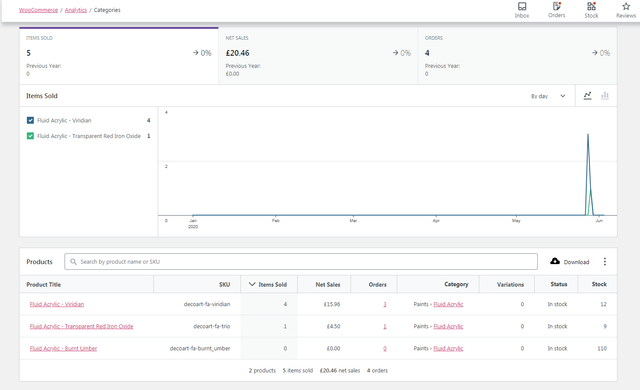The width and height of the screenshot is (640, 390).
Task: Click the '4 orders' summary text
Action: [x=377, y=370]
